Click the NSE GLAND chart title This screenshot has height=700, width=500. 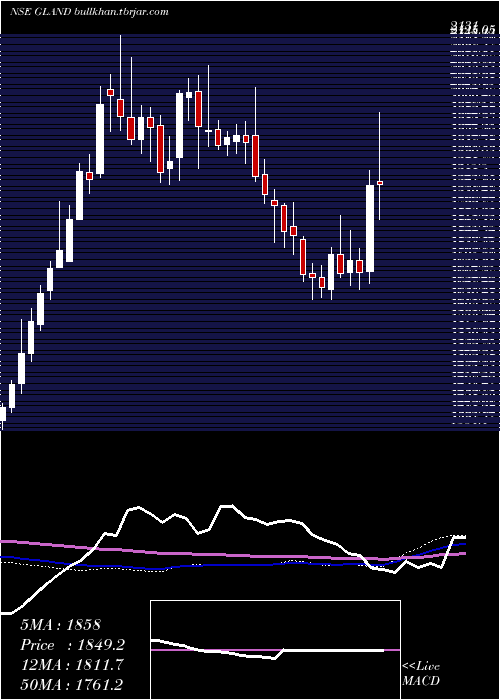click(40, 12)
